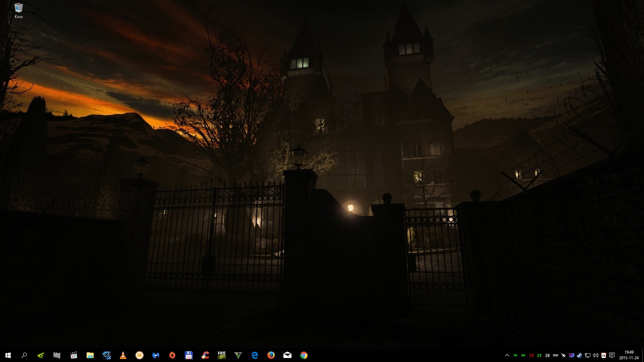The height and width of the screenshot is (362, 644).
Task: Open the Kosz recycle bin icon
Action: (x=19, y=11)
